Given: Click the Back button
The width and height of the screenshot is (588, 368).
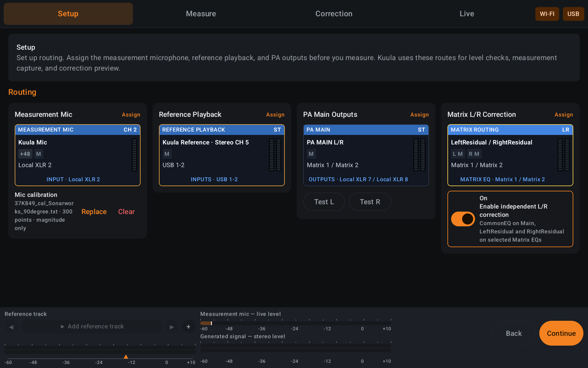Looking at the screenshot, I should (514, 333).
